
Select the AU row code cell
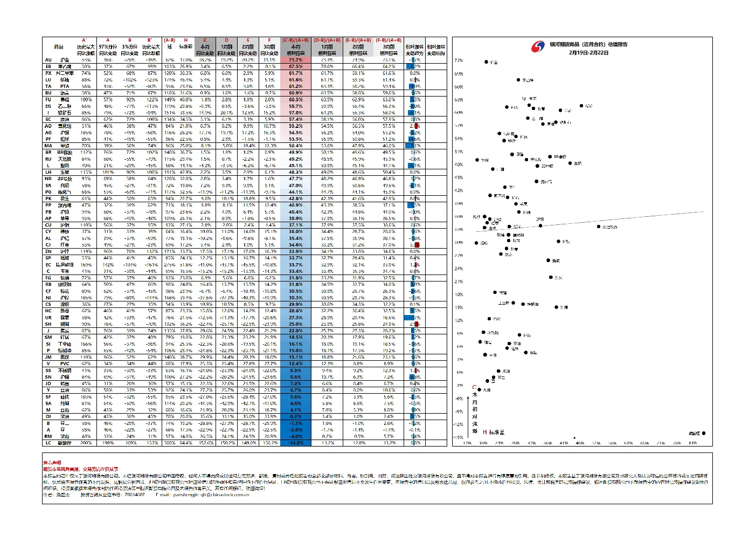48,60
